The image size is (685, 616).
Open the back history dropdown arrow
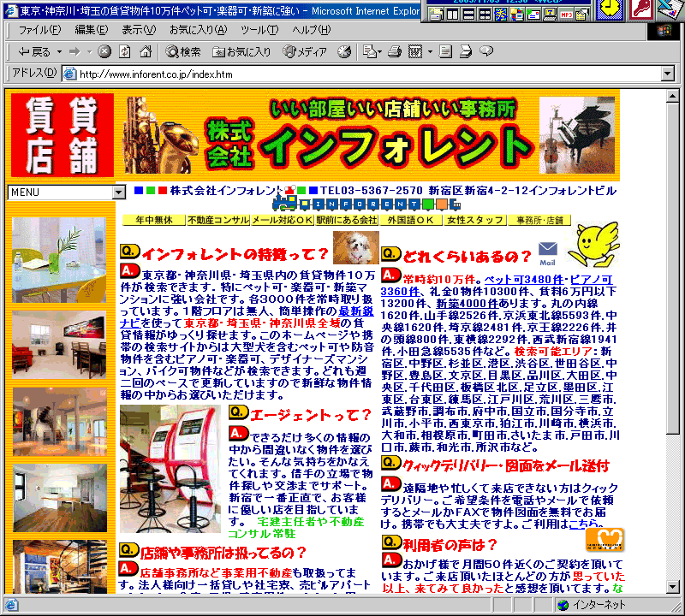pyautogui.click(x=59, y=52)
